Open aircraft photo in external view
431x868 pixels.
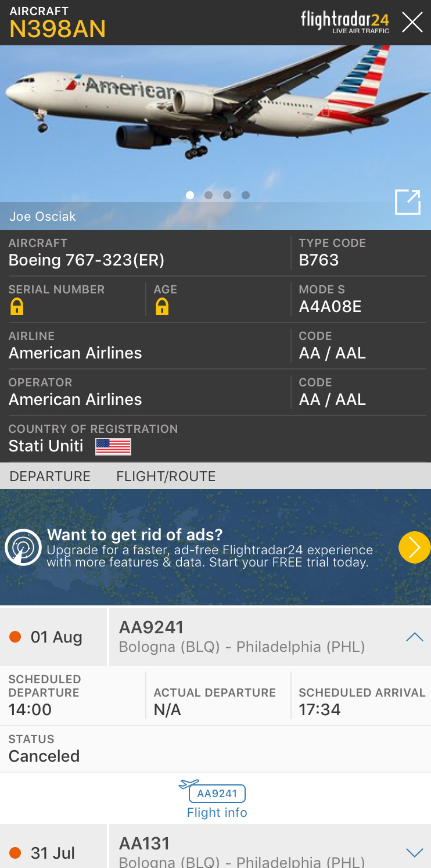407,202
